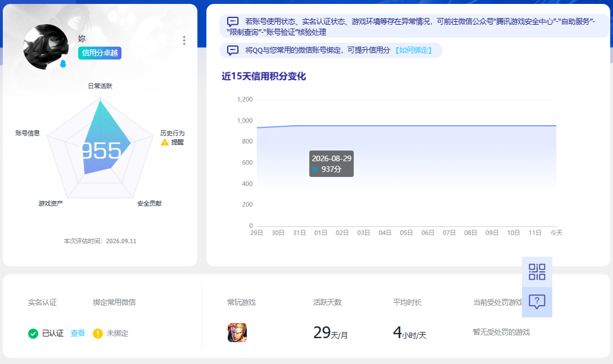613x364 pixels.
Task: Click the 本次评估时间 2026.09.11 text
Action: click(100, 241)
